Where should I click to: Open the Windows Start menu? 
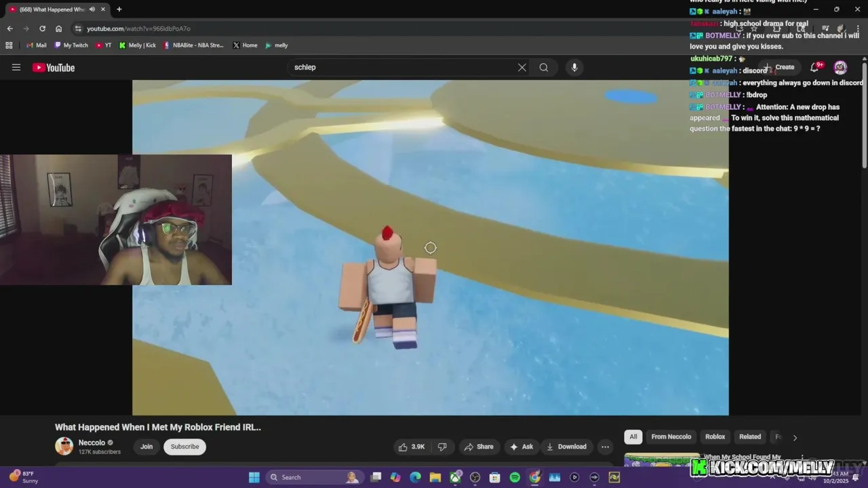254,477
